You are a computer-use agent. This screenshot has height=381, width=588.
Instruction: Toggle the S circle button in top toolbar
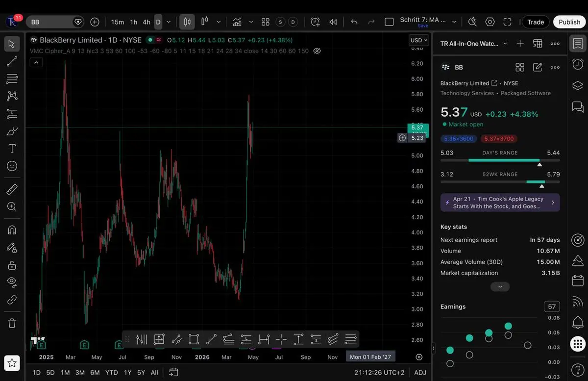281,22
